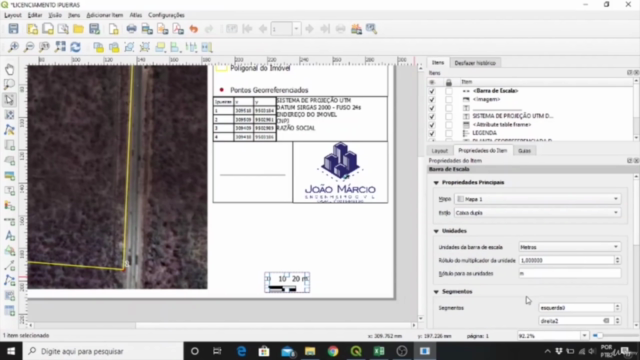The image size is (640, 360).
Task: Select the Itens panel tab
Action: [x=438, y=62]
